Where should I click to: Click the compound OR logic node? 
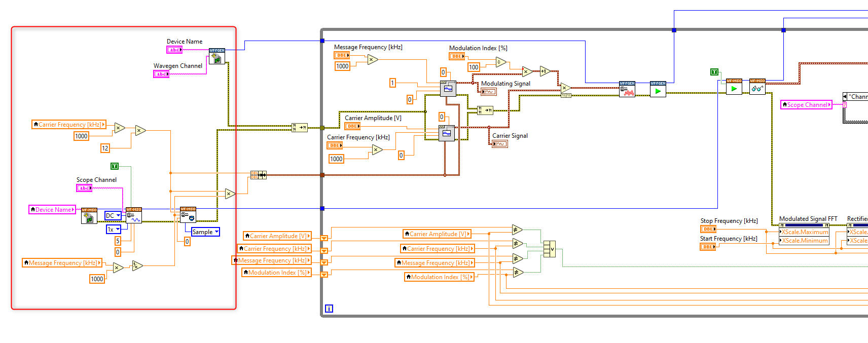point(549,249)
